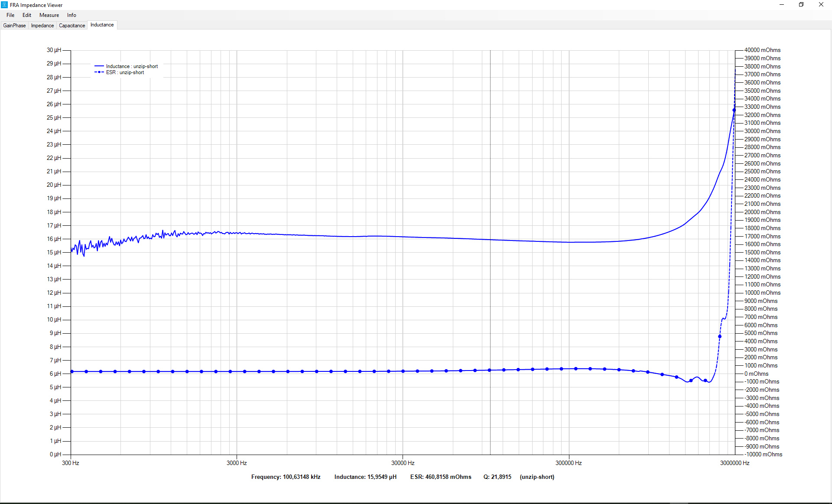The width and height of the screenshot is (832, 504).
Task: Click the Inductance 15,9549 µH readout
Action: [x=365, y=477]
